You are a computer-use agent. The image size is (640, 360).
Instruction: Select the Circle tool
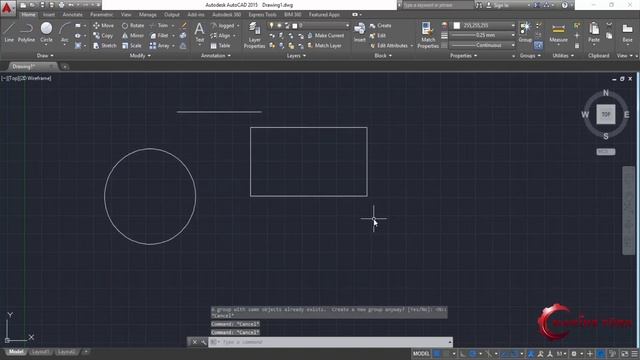[46, 32]
